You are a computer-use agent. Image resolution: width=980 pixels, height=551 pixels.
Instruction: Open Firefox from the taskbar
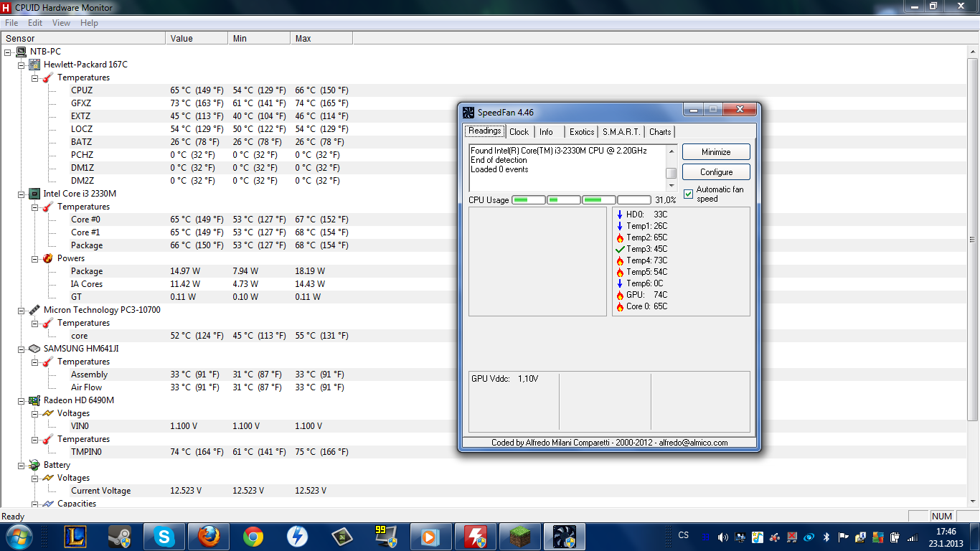[209, 536]
